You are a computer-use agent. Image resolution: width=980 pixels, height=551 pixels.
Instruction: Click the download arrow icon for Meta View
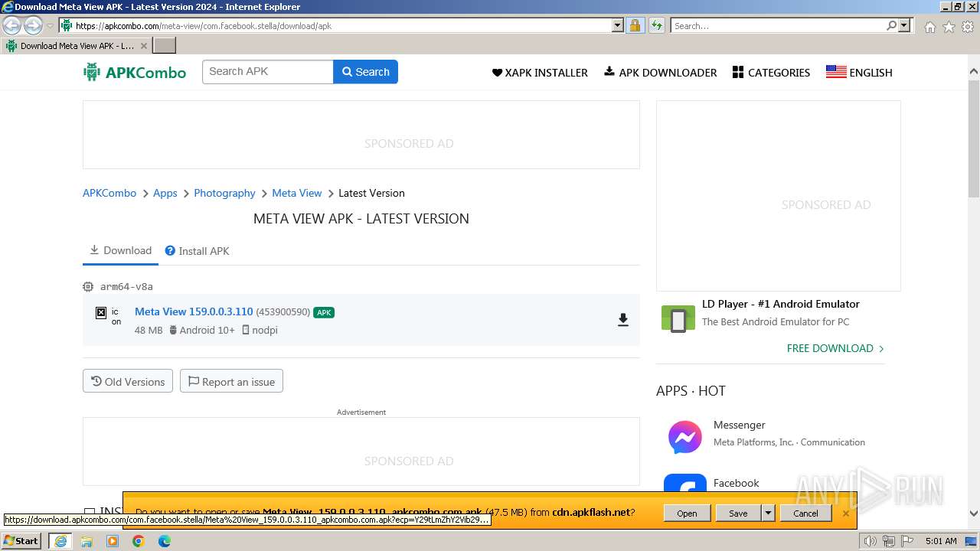click(623, 320)
